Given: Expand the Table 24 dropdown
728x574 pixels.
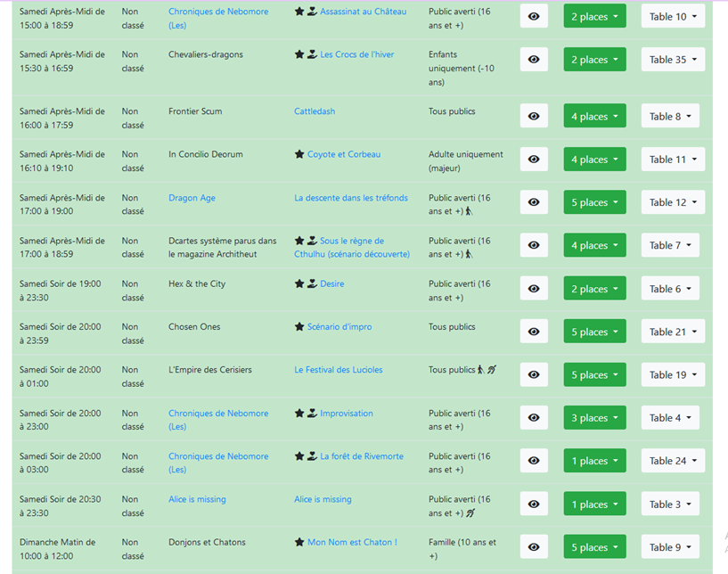Looking at the screenshot, I should (673, 461).
